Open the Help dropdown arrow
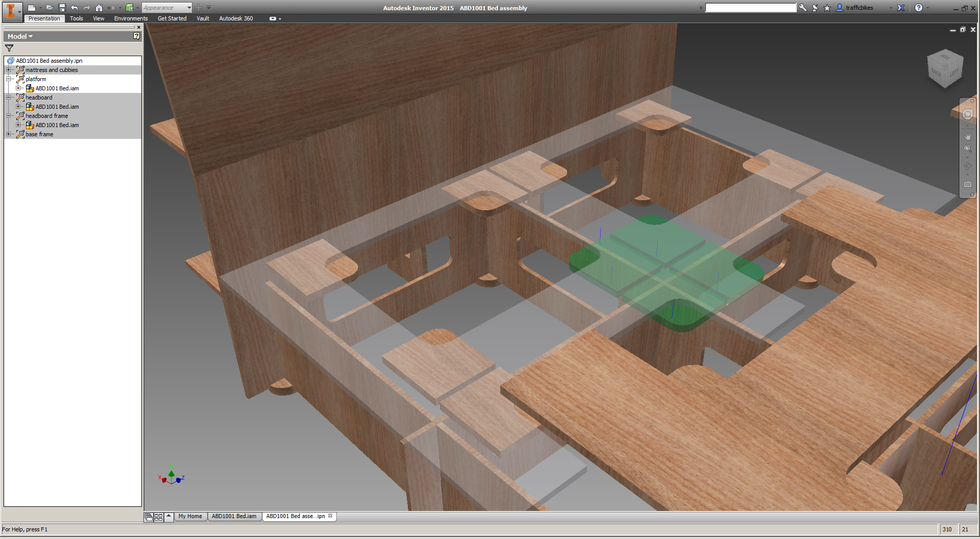The image size is (980, 539). pyautogui.click(x=927, y=8)
